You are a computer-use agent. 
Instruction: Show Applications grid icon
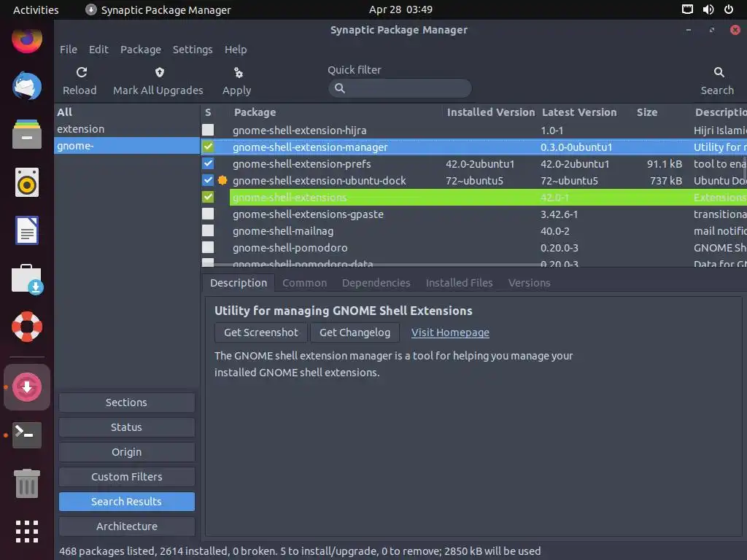tap(27, 532)
